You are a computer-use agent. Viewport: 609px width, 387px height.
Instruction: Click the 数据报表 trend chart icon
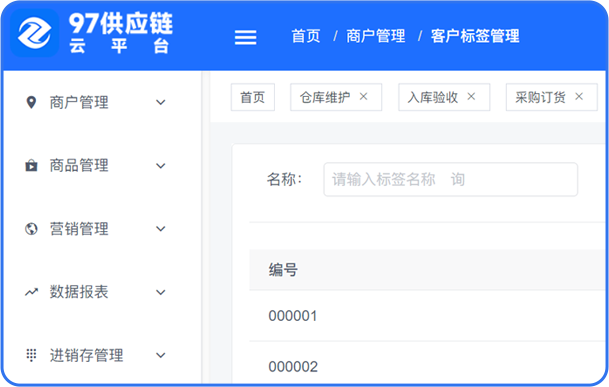point(31,292)
